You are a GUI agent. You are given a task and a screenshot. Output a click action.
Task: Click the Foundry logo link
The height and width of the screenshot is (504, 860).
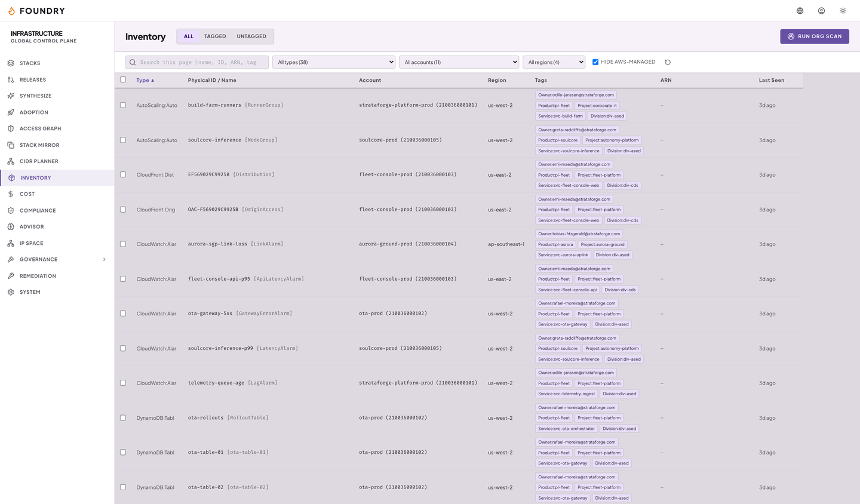36,11
